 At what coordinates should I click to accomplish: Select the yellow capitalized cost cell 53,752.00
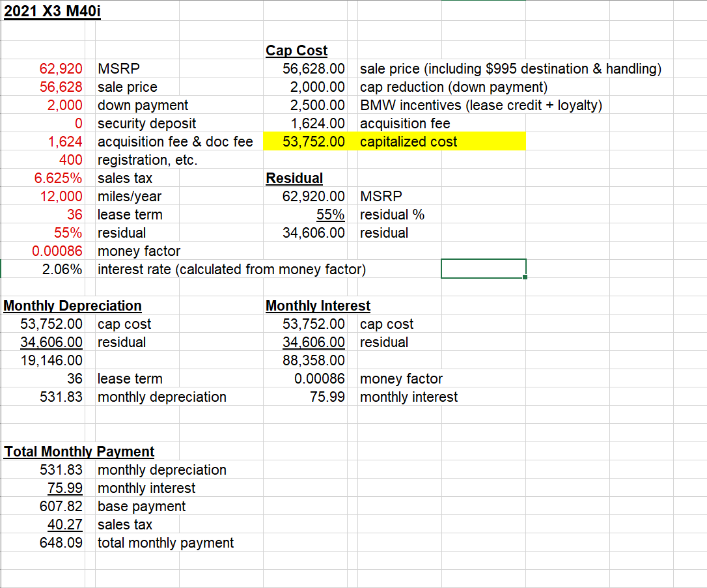314,141
